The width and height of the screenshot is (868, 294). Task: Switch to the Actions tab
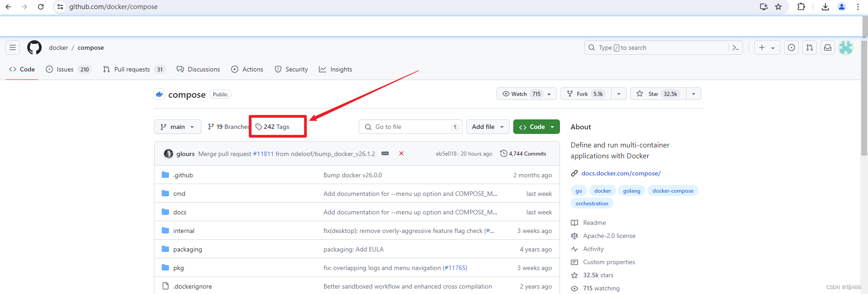point(247,69)
